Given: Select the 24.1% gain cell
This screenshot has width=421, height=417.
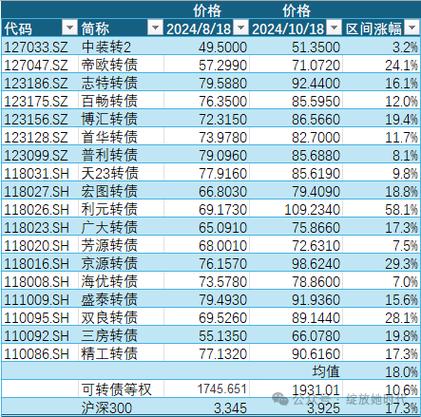Looking at the screenshot, I should tap(382, 65).
